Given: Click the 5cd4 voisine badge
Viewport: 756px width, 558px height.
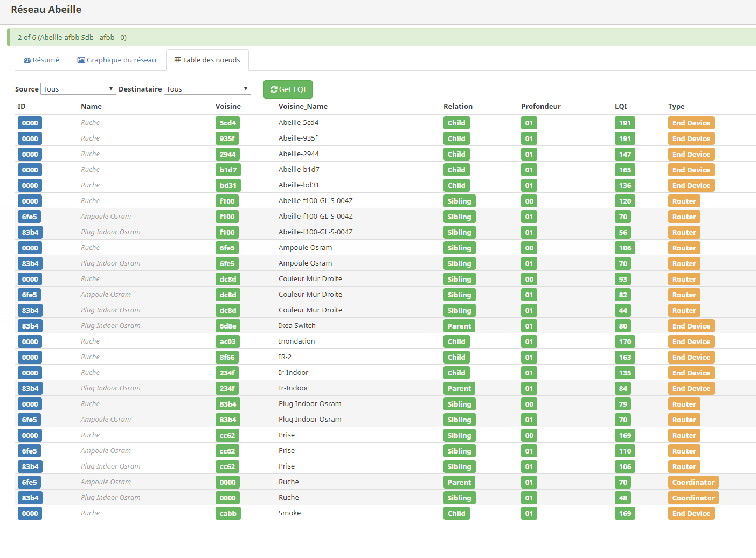Looking at the screenshot, I should click(x=227, y=123).
